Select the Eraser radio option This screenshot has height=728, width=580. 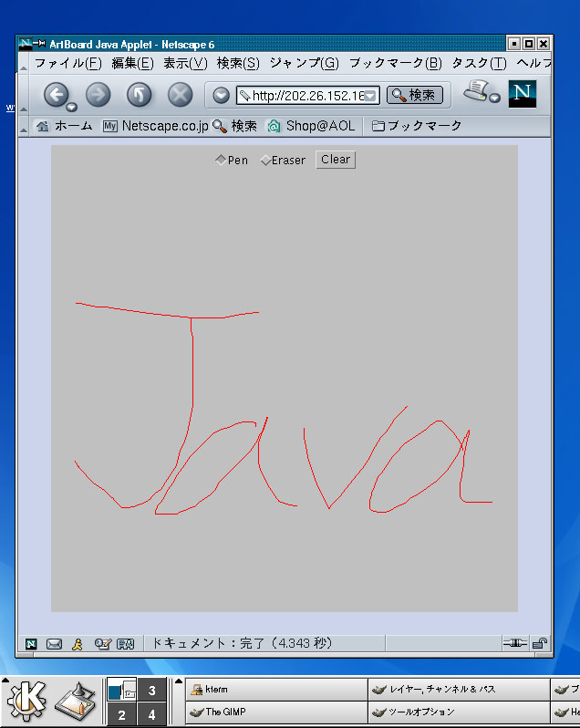click(283, 161)
